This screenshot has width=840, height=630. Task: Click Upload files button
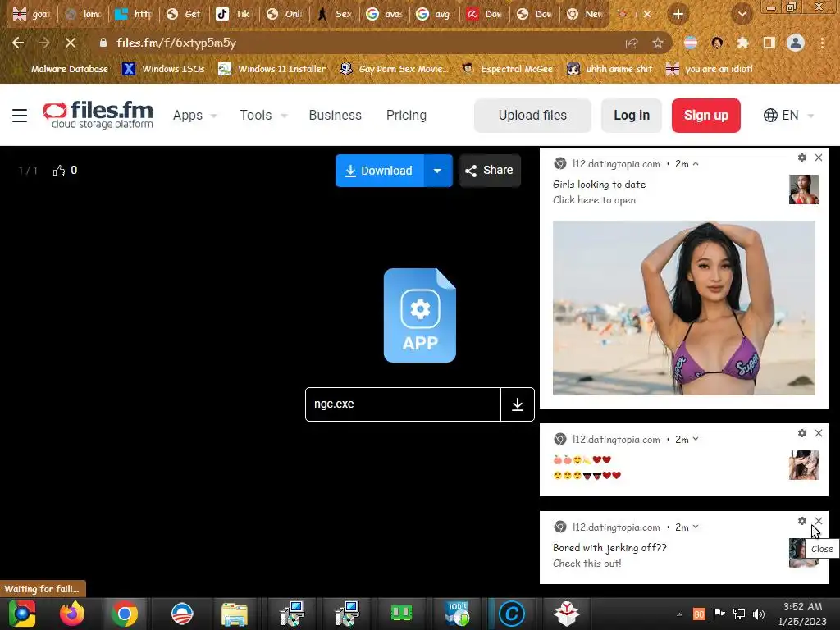[532, 115]
